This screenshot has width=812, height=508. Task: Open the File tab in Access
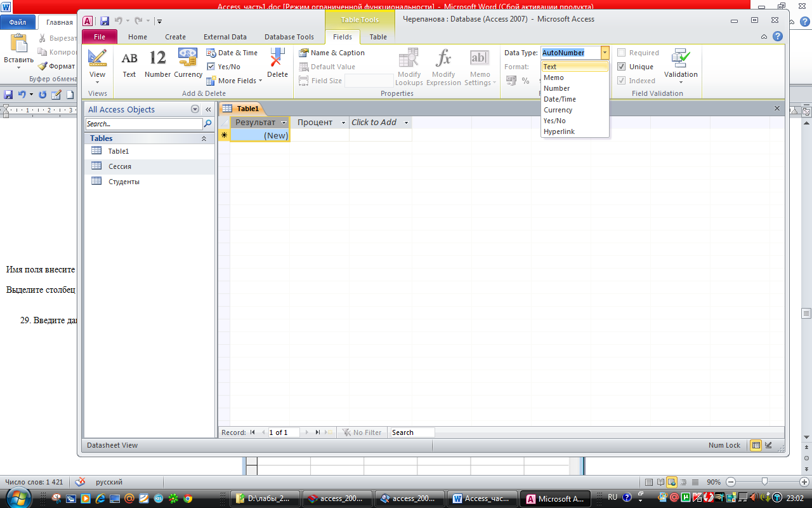coord(100,37)
